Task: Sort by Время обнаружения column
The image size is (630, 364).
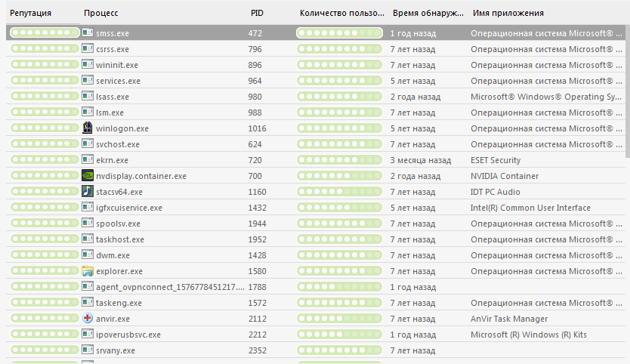Action: coord(428,14)
